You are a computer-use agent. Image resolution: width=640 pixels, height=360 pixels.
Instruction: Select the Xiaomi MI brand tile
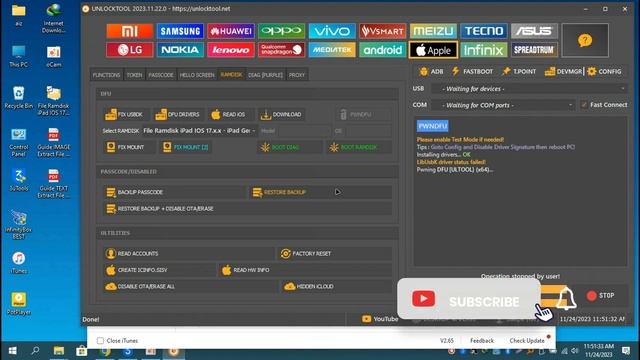pos(129,31)
